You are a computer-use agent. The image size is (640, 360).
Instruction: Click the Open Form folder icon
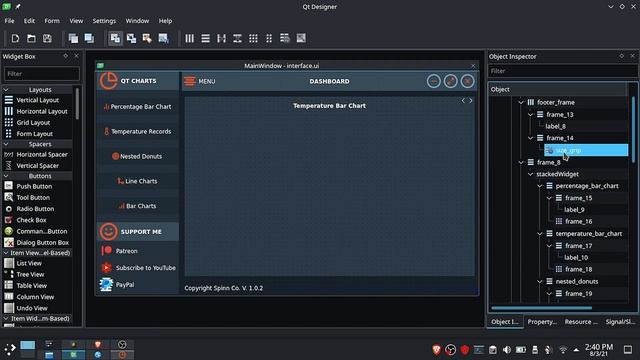point(31,38)
